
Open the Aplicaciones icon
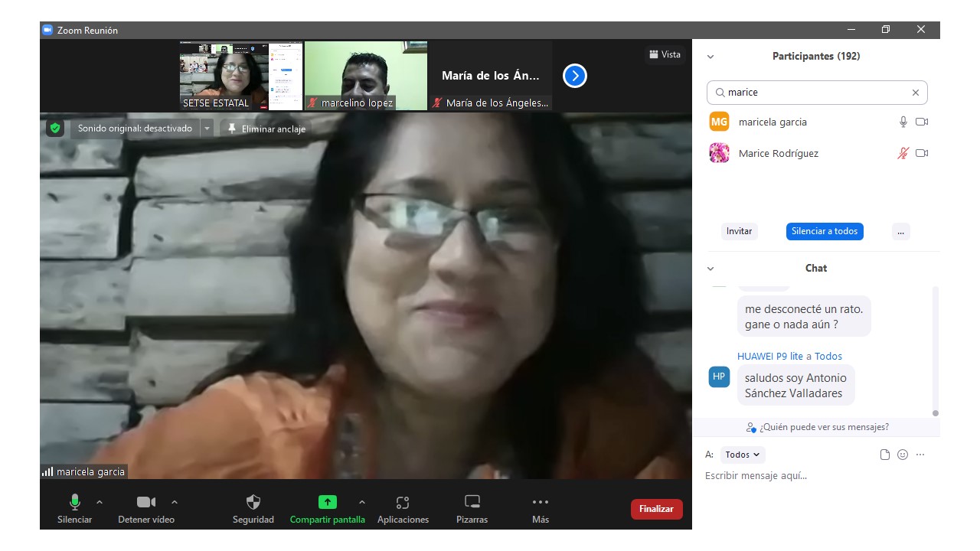tap(403, 502)
